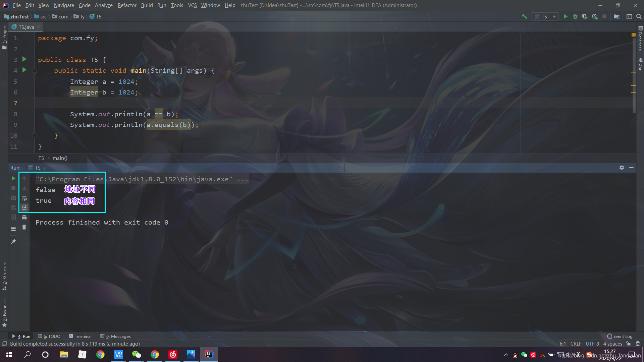Close the T5 run tab
Screen dimensions: 644x362
(45, 168)
